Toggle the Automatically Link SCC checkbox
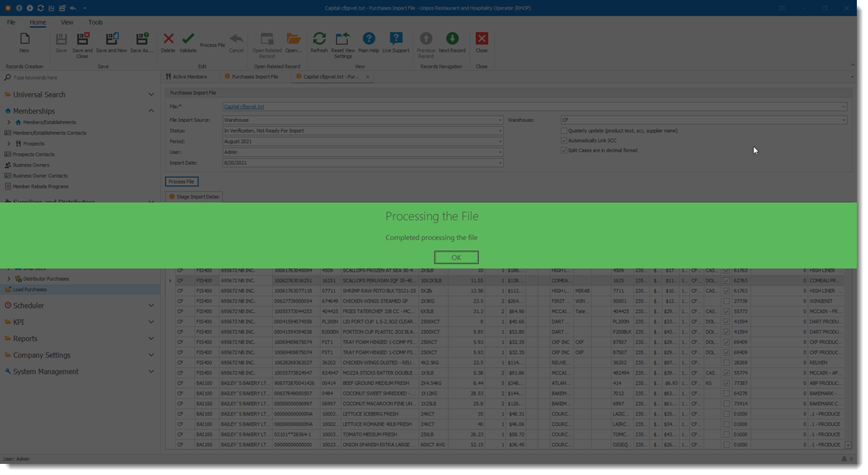The image size is (868, 475). coord(564,140)
